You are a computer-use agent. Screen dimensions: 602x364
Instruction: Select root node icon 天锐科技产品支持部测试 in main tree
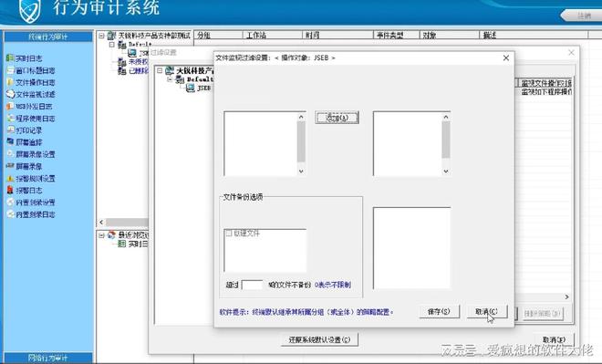pyautogui.click(x=111, y=36)
